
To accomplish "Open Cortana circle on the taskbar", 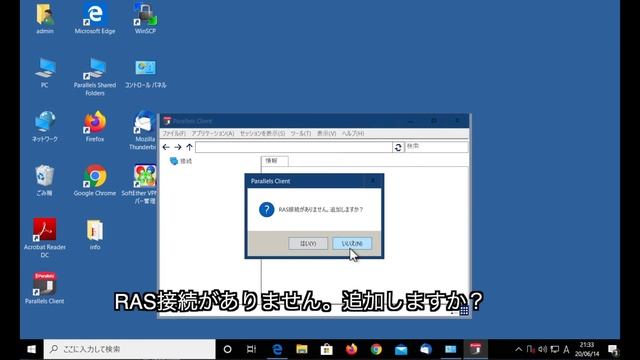I will pyautogui.click(x=227, y=349).
